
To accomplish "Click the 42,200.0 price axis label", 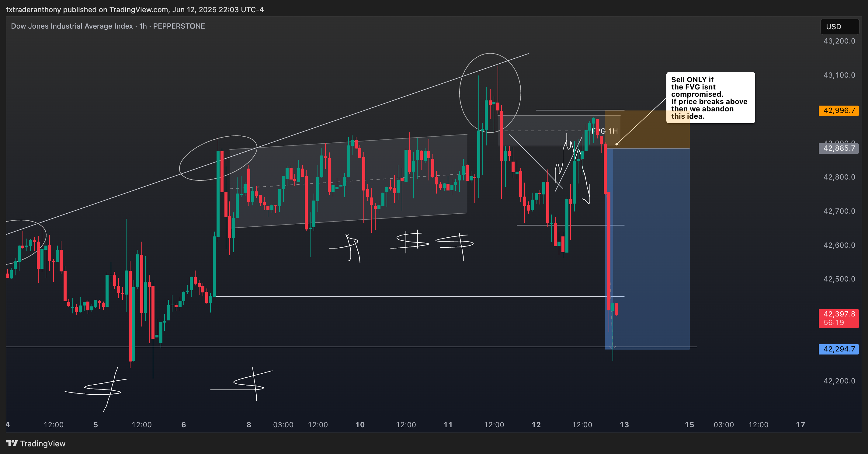I will [x=839, y=381].
